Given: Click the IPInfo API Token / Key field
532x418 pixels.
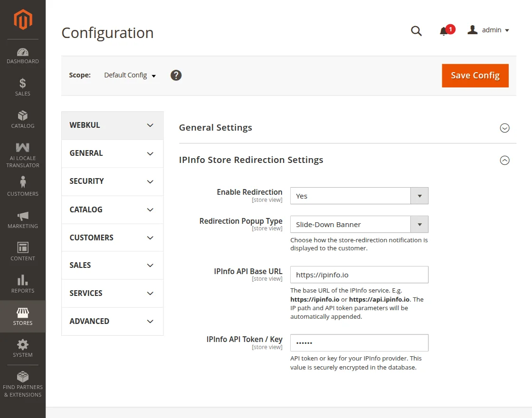Looking at the screenshot, I should [359, 342].
